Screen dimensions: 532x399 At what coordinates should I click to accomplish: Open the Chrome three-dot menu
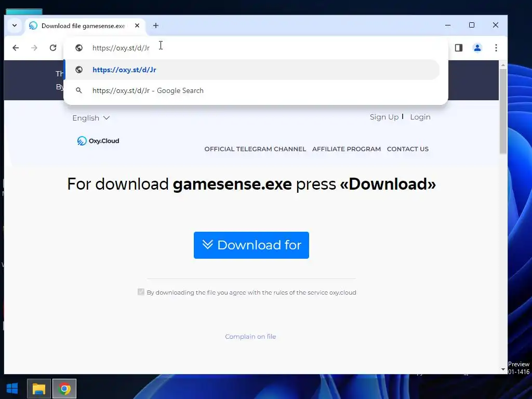tap(496, 48)
